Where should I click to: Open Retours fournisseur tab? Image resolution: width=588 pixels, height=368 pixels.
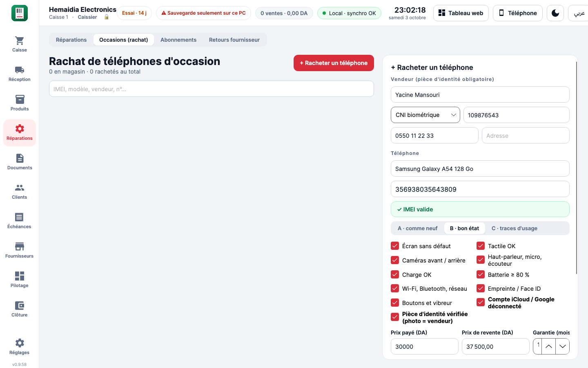(x=234, y=40)
